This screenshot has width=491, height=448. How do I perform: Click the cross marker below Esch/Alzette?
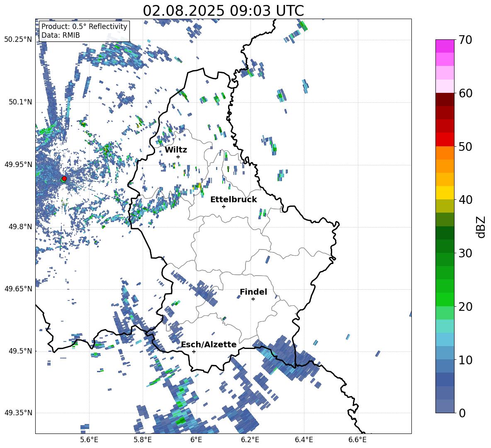click(194, 351)
